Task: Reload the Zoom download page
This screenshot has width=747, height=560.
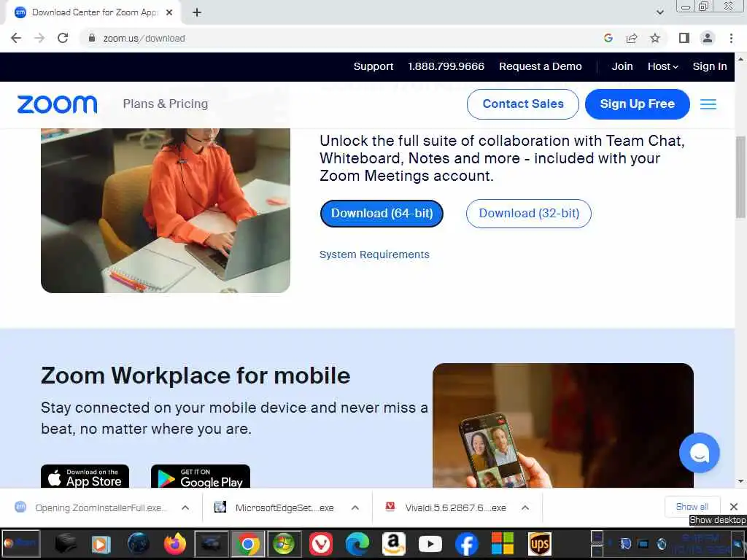Action: pos(63,38)
